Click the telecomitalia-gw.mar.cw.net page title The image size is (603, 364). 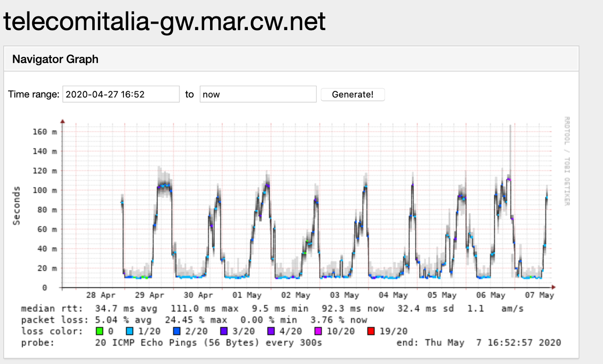pos(164,22)
